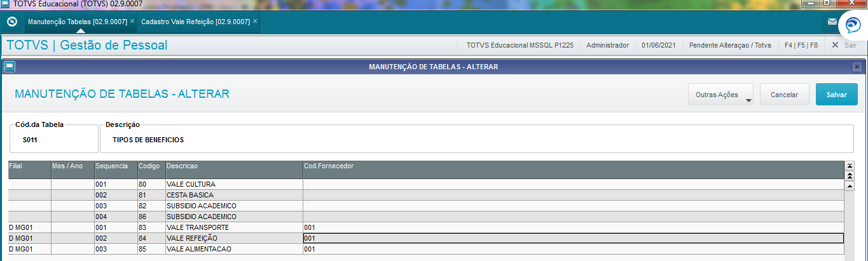868x261 pixels.
Task: Click Sequencia 001 in VALE CULTURA row
Action: tap(116, 185)
